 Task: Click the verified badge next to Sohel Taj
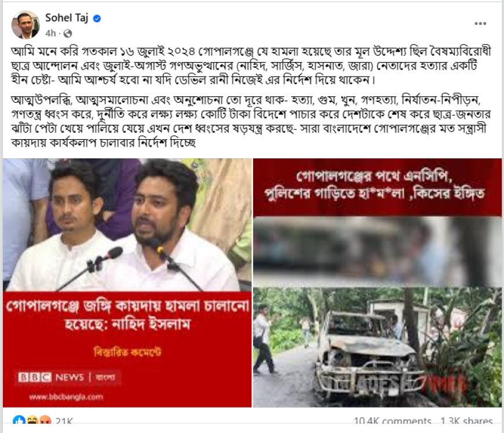97,19
